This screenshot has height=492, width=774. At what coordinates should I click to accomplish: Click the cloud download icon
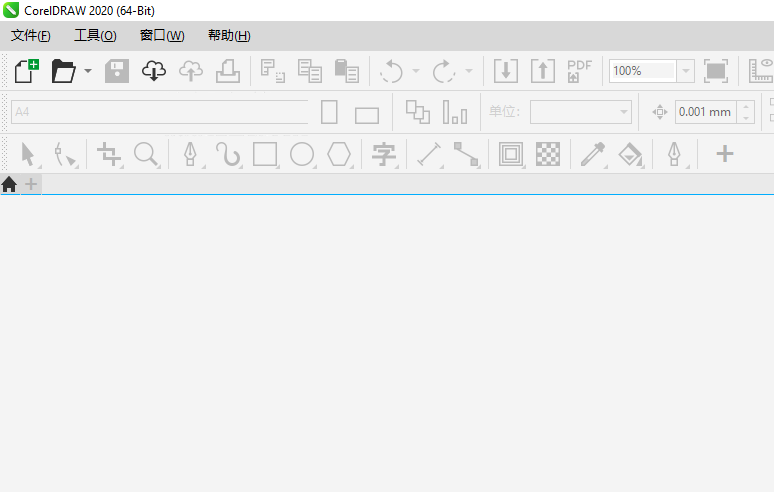pos(154,71)
